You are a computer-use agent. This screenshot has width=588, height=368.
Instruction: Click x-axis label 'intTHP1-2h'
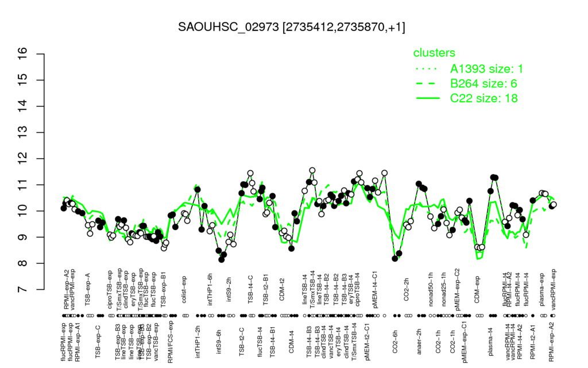coord(198,340)
